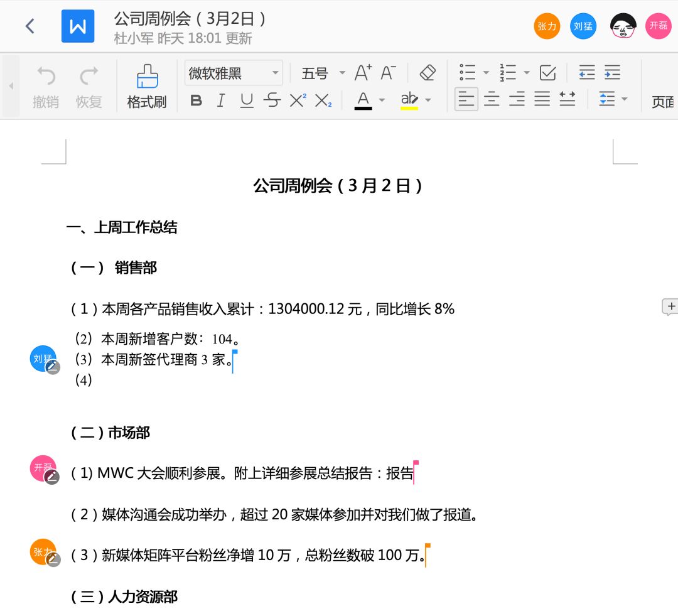The width and height of the screenshot is (678, 616).
Task: Click line 媒体沟通会成功举办
Action: [274, 515]
